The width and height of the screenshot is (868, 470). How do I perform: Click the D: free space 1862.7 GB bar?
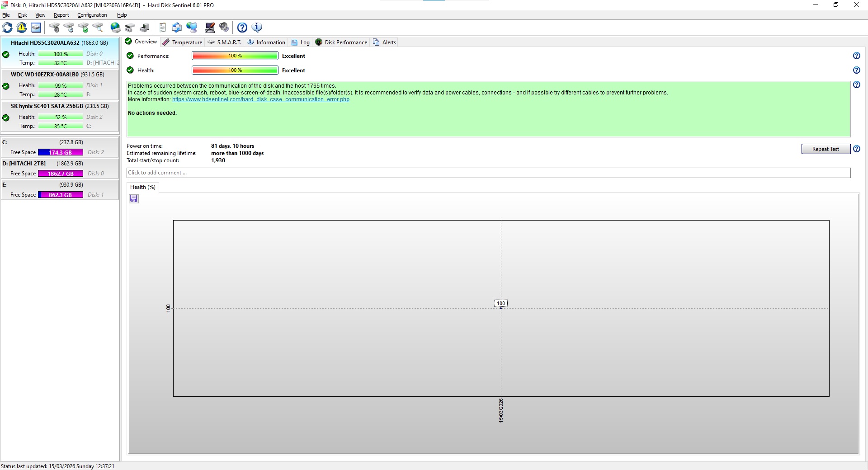point(61,174)
